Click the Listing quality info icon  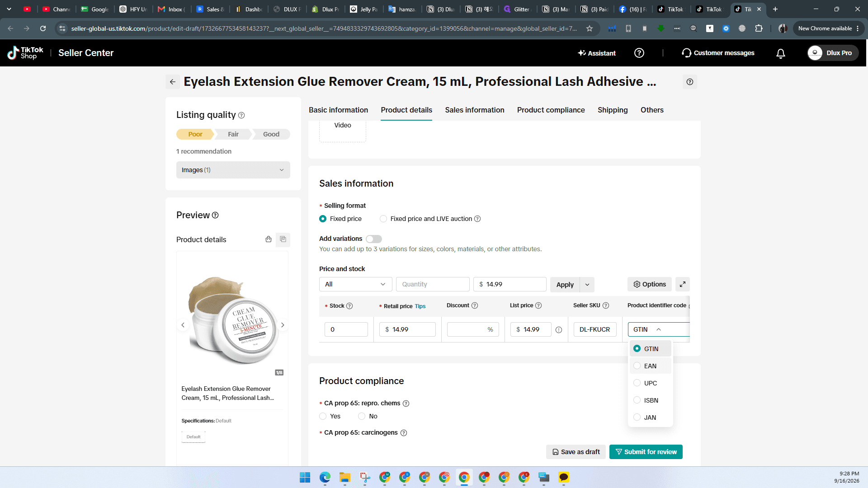241,115
